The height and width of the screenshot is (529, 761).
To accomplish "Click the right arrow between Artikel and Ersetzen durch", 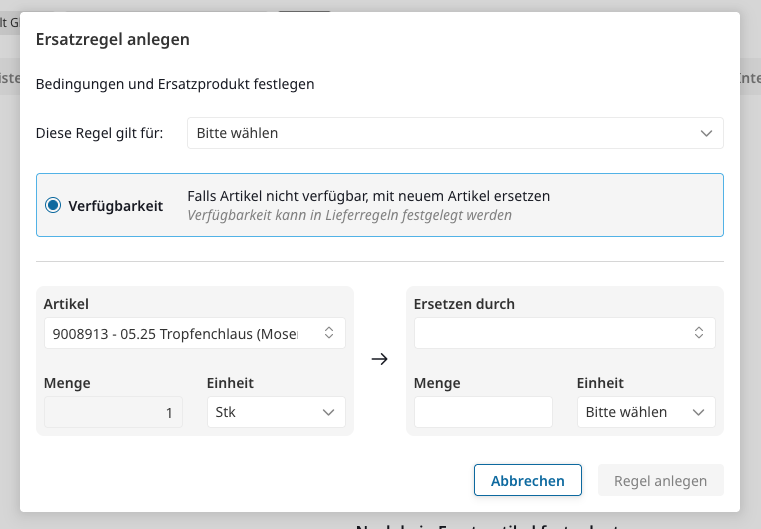I will point(379,360).
